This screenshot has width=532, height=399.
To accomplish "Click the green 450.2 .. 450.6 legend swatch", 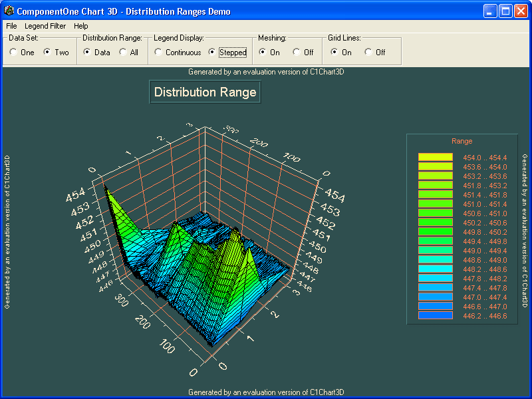I will [x=435, y=223].
